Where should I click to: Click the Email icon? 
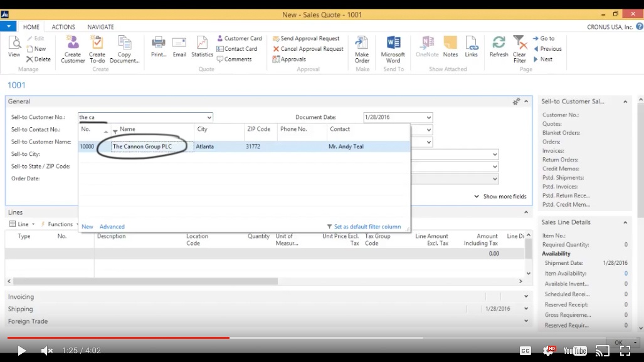tap(179, 47)
